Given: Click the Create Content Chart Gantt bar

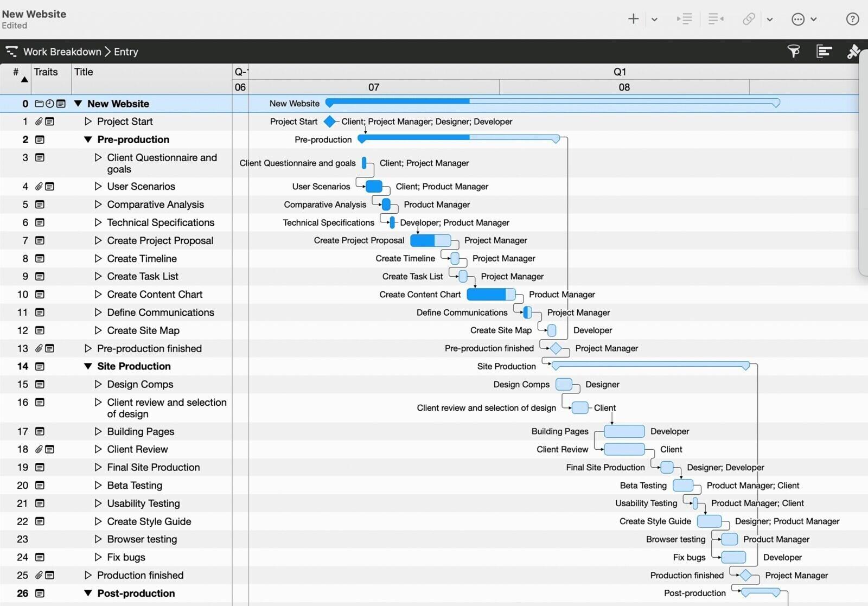Looking at the screenshot, I should click(x=491, y=294).
